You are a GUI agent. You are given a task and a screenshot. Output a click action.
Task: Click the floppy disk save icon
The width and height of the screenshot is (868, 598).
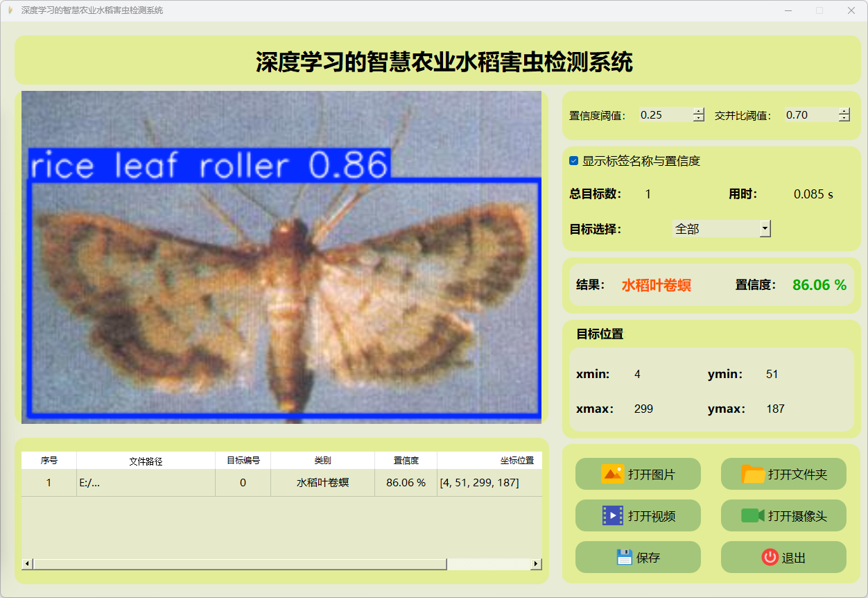[624, 557]
